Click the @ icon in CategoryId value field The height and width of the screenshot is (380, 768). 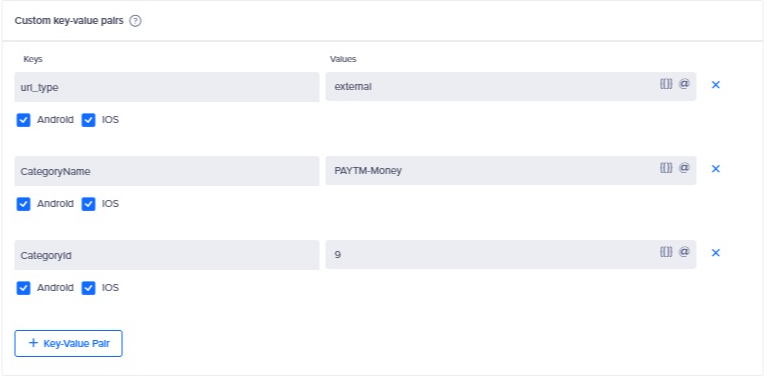(684, 252)
